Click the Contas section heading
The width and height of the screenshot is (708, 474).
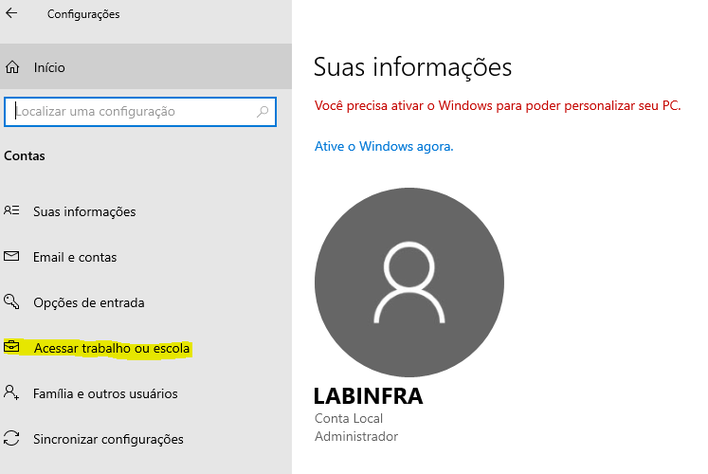pyautogui.click(x=24, y=156)
